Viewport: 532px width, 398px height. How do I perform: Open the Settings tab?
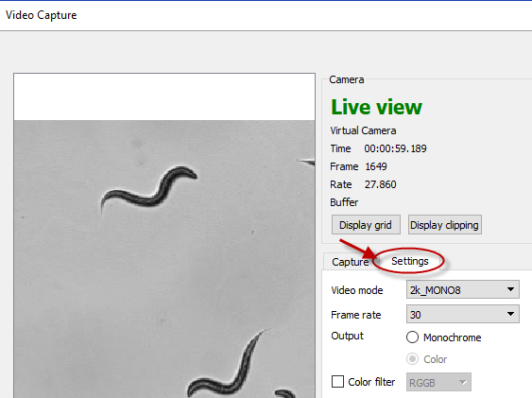click(409, 261)
